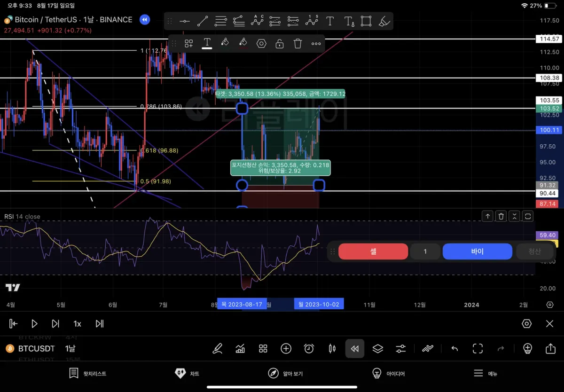Open the 1날 interval selector
This screenshot has height=392, width=564.
70,349
